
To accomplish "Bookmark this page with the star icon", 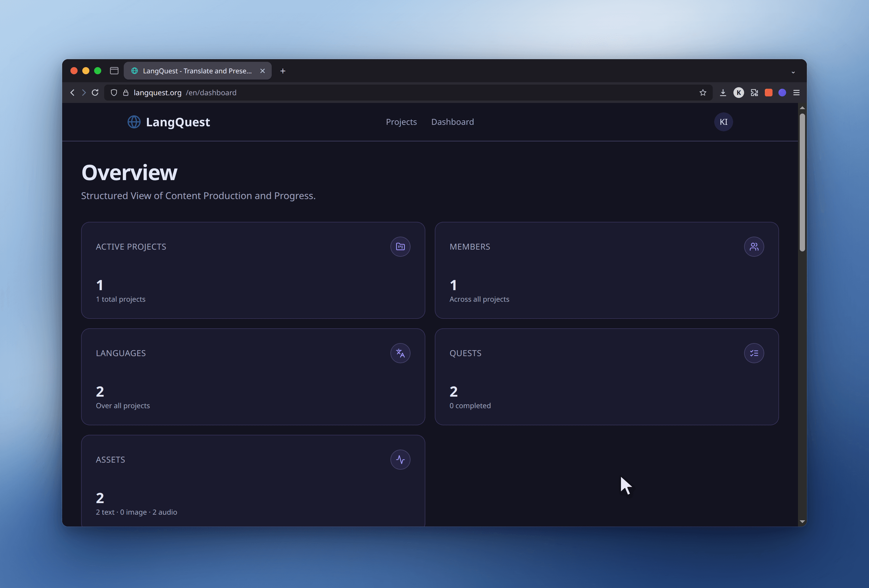I will (x=703, y=93).
